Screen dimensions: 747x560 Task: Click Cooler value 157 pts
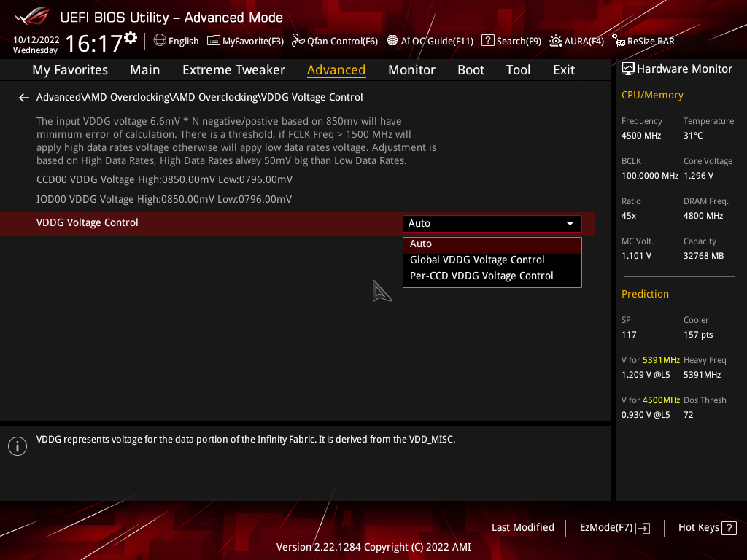tap(698, 335)
